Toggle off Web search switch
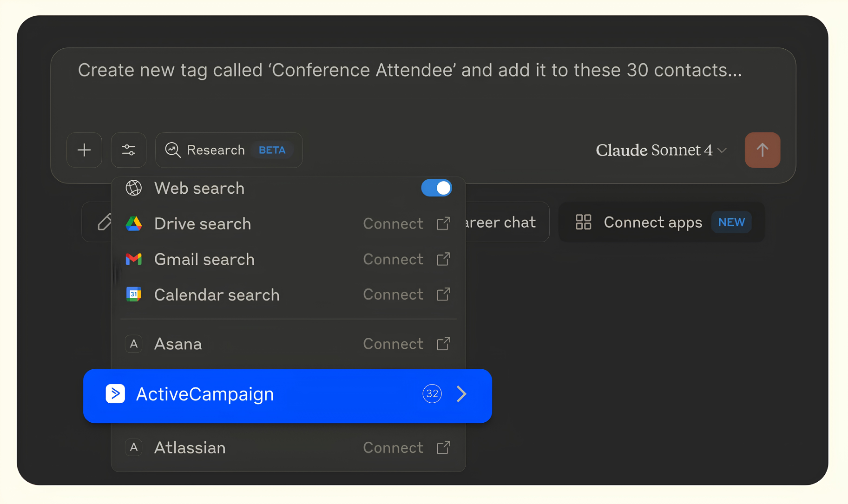 point(436,188)
